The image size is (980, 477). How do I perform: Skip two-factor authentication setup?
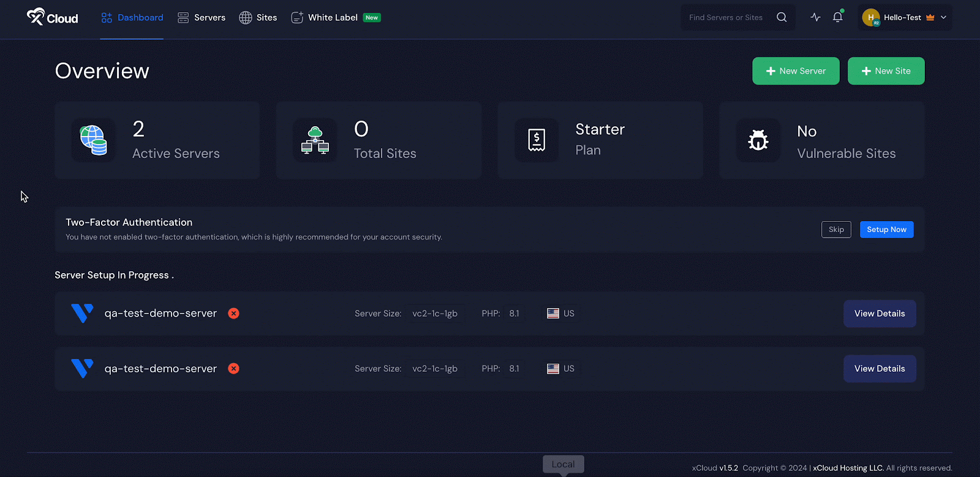coord(836,230)
